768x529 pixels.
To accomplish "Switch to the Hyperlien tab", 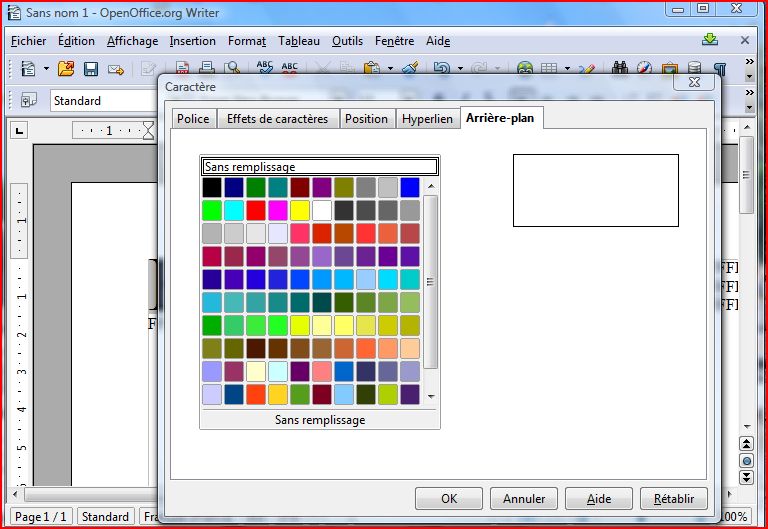I will 427,119.
